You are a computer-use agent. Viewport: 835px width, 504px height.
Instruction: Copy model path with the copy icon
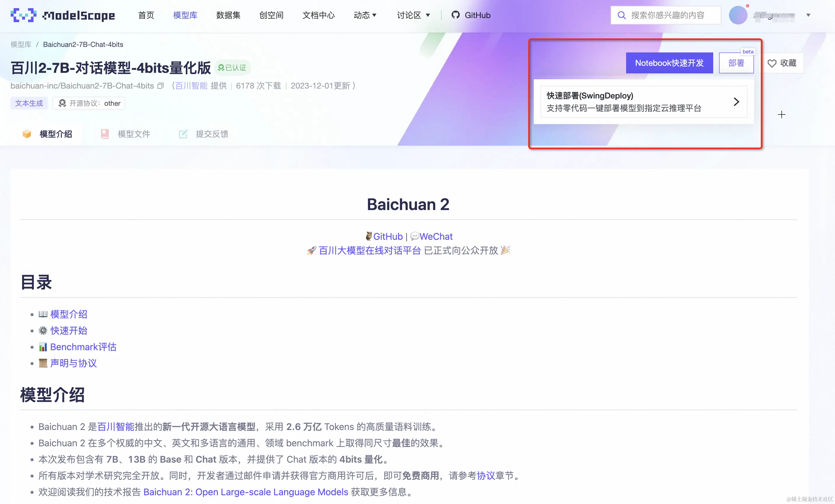click(161, 86)
